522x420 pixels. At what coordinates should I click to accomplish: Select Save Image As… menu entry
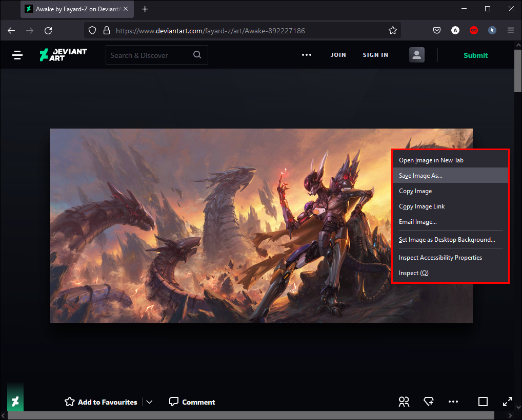point(450,176)
